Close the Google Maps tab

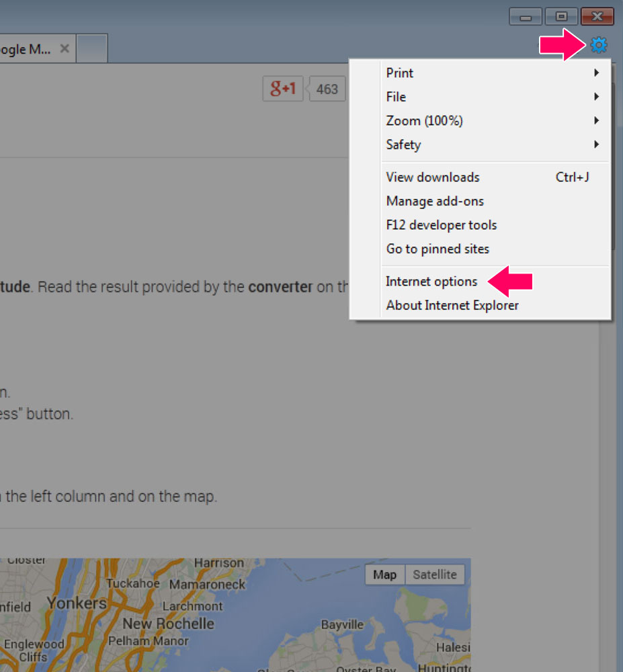tap(65, 49)
